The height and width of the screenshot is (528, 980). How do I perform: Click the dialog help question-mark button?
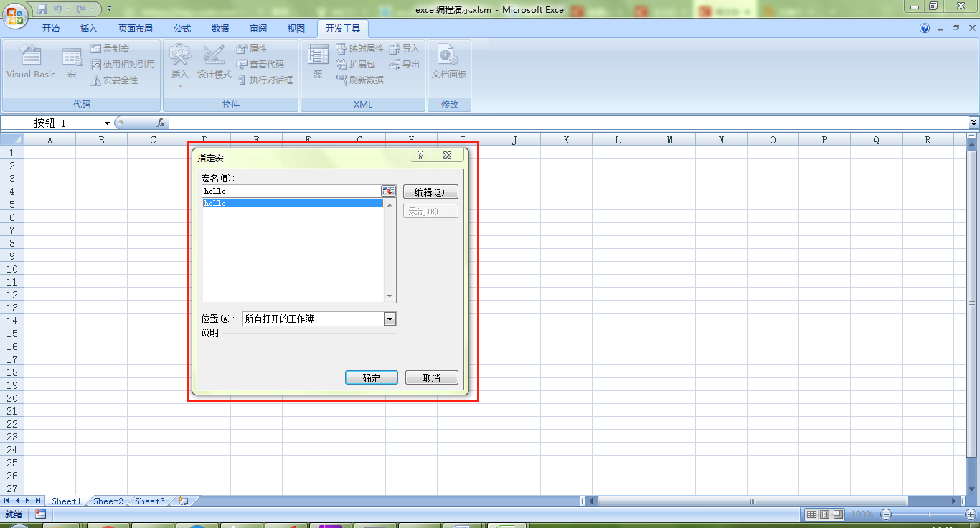point(420,155)
